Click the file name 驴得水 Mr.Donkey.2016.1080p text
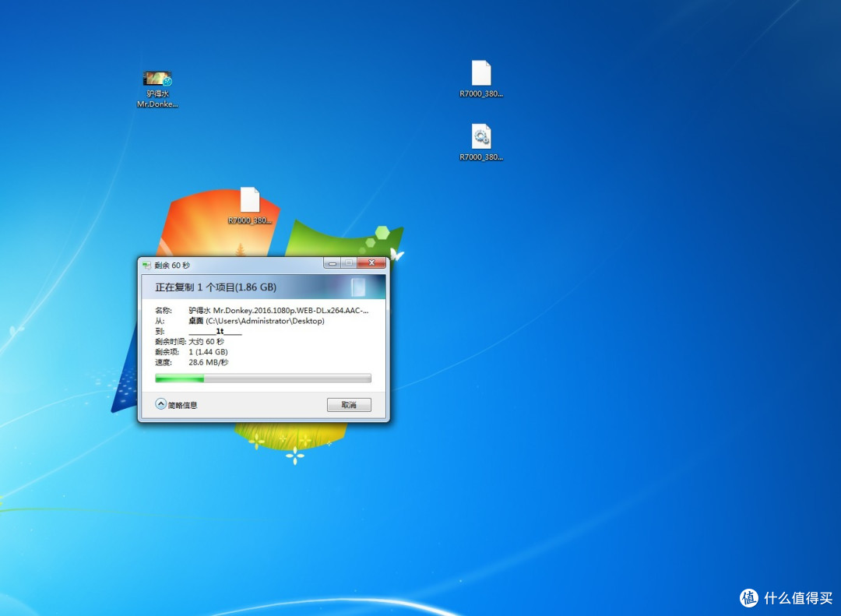Image resolution: width=841 pixels, height=616 pixels. (278, 310)
